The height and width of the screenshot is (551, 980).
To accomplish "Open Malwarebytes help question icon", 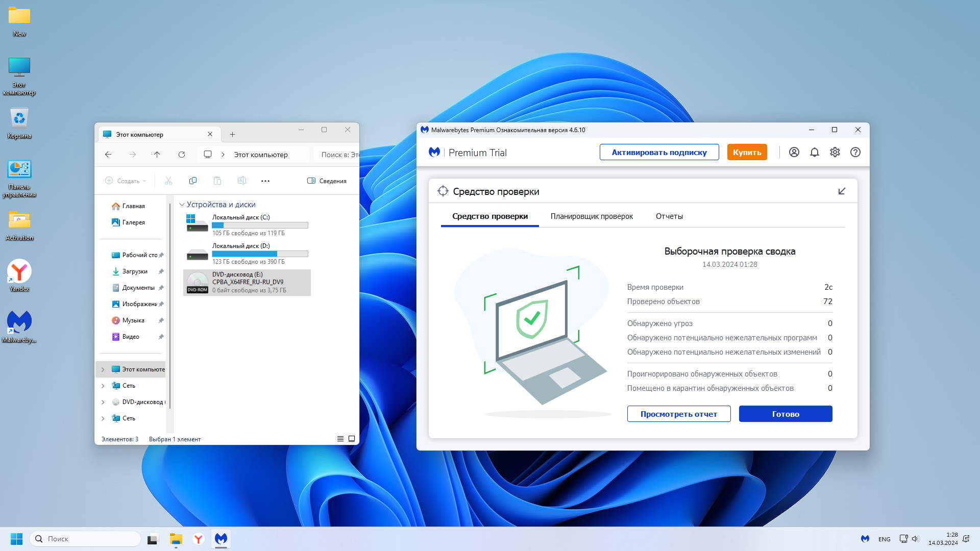I will (x=855, y=152).
